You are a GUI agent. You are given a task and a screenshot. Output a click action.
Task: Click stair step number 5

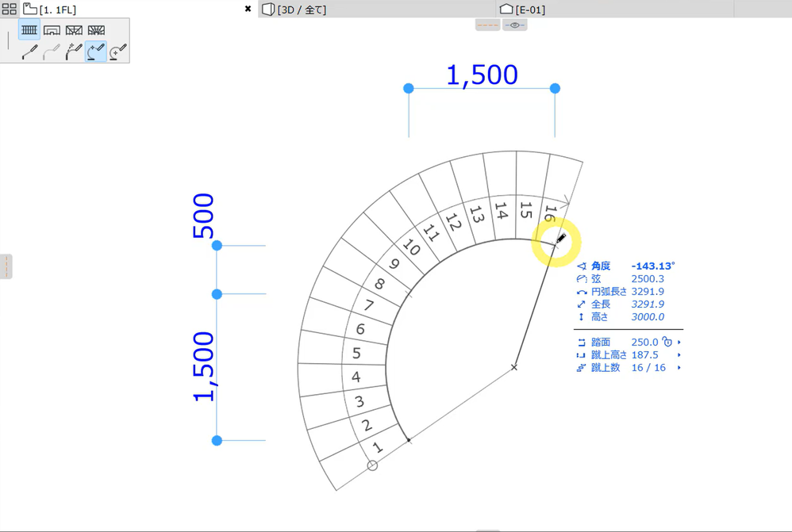pyautogui.click(x=356, y=354)
